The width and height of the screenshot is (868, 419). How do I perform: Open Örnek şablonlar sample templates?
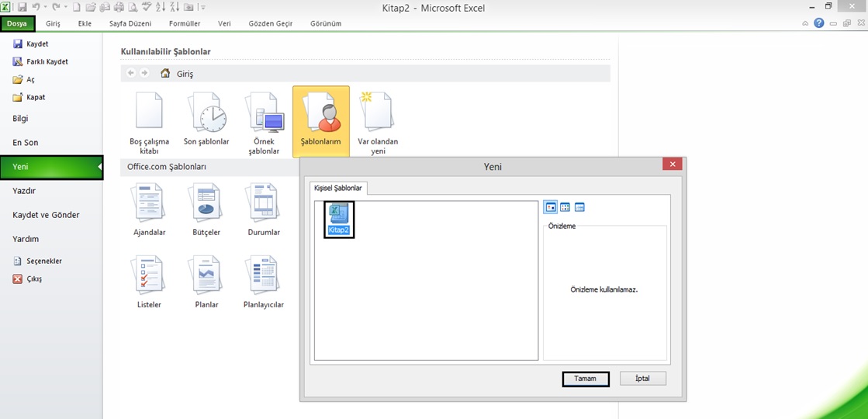[x=264, y=123]
